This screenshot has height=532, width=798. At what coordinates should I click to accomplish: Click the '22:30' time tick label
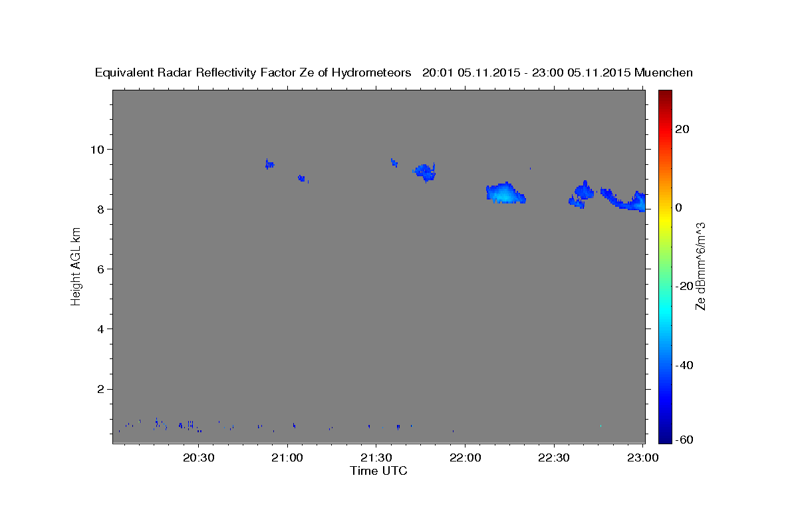[x=554, y=458]
